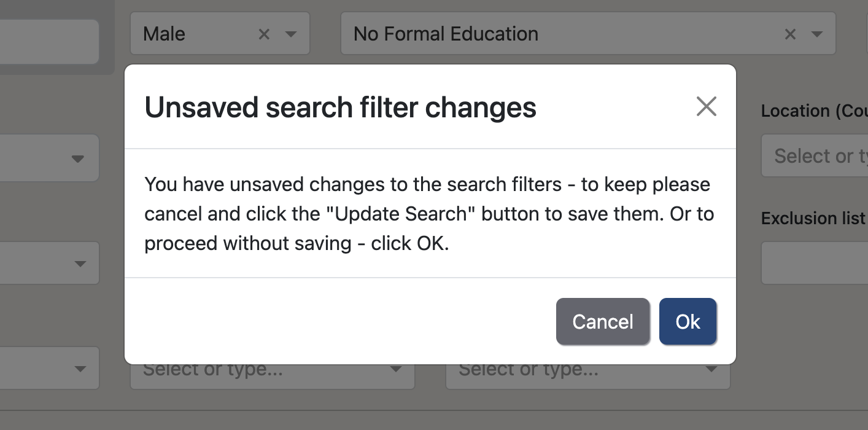Click the Exclusion list input field
The width and height of the screenshot is (868, 430).
click(816, 263)
